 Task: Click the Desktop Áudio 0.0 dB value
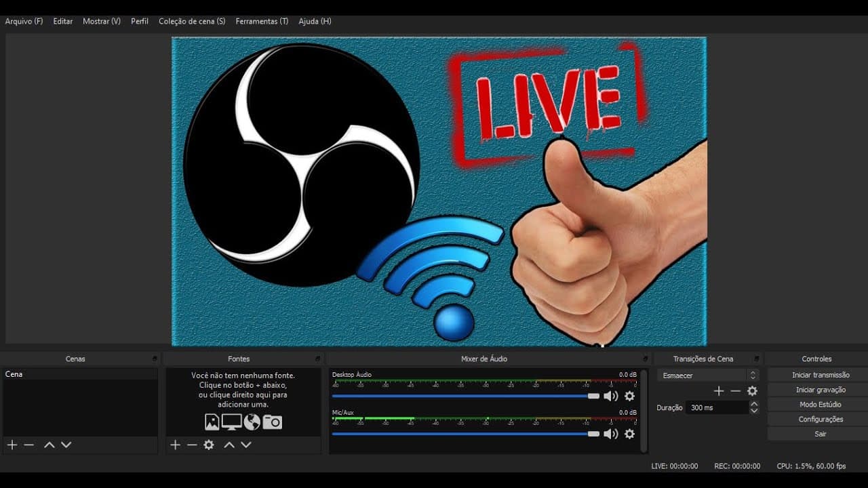pos(628,375)
